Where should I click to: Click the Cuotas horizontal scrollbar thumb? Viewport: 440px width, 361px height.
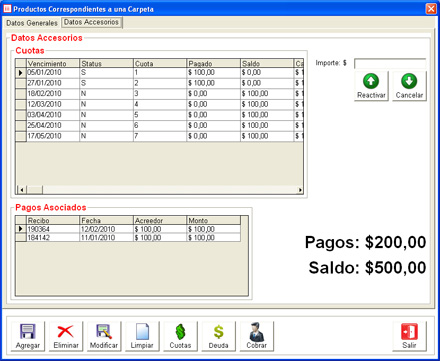pyautogui.click(x=35, y=190)
